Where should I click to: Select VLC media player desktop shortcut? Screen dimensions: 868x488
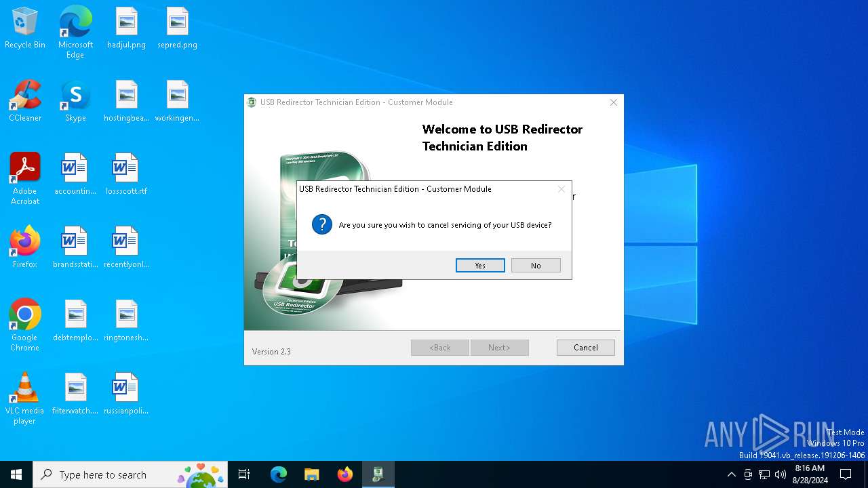coord(25,399)
